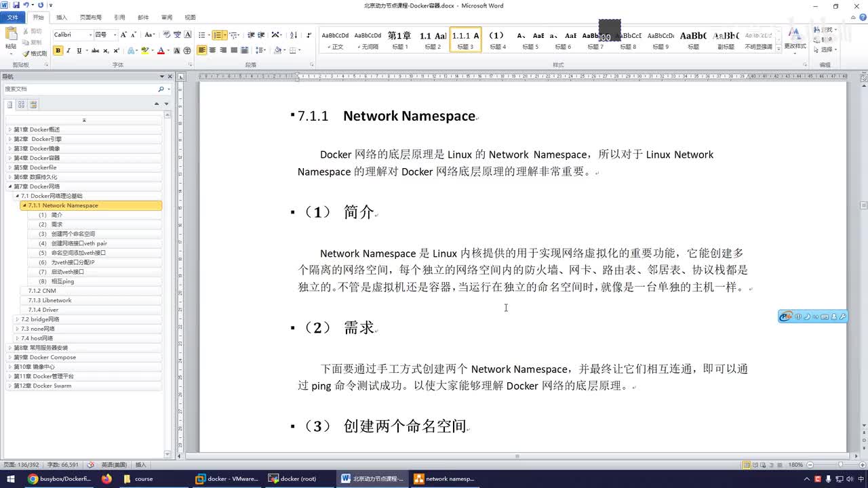
Task: Click the Format Painter (格式刷) tool
Action: (35, 53)
